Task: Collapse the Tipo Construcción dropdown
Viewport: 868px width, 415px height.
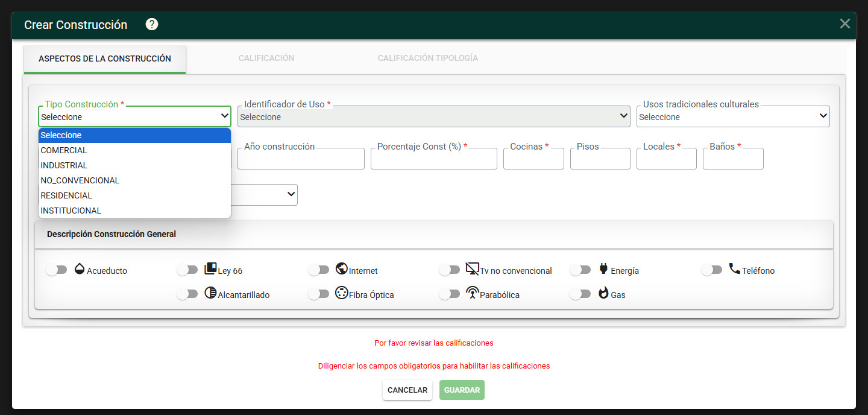Action: tap(134, 116)
